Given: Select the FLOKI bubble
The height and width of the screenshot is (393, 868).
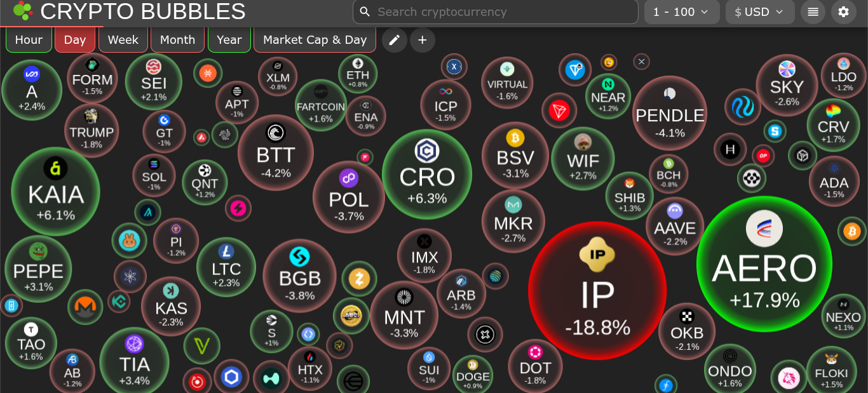Looking at the screenshot, I should pos(831,371).
